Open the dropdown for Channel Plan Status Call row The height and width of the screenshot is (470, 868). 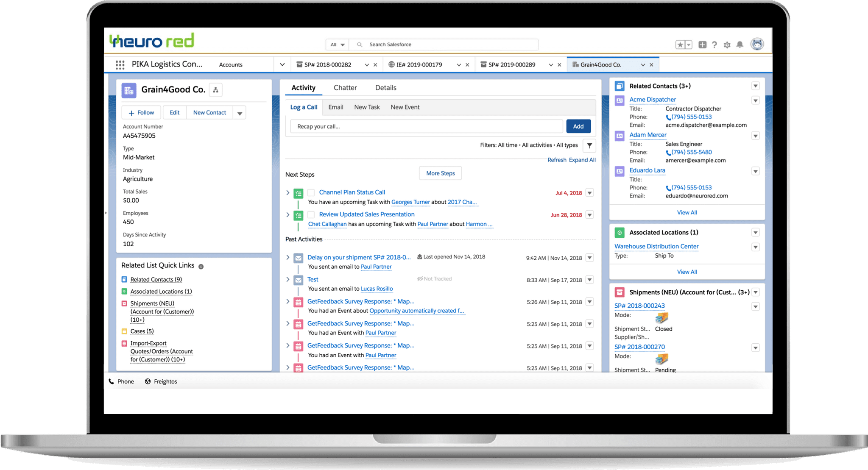pos(589,193)
